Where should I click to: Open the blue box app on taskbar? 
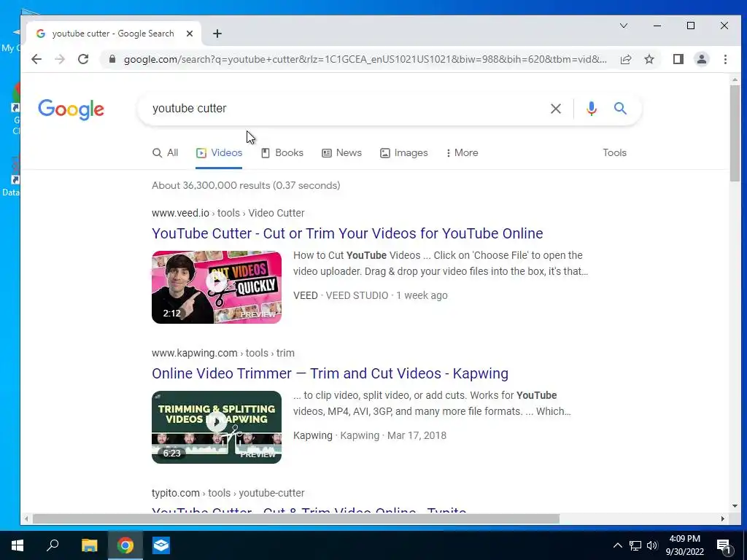161,545
